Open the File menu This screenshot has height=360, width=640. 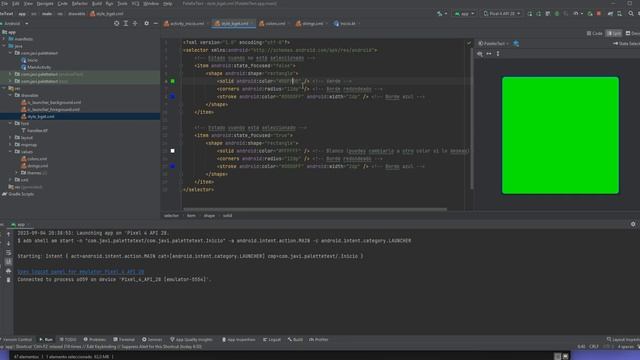click(x=4, y=3)
